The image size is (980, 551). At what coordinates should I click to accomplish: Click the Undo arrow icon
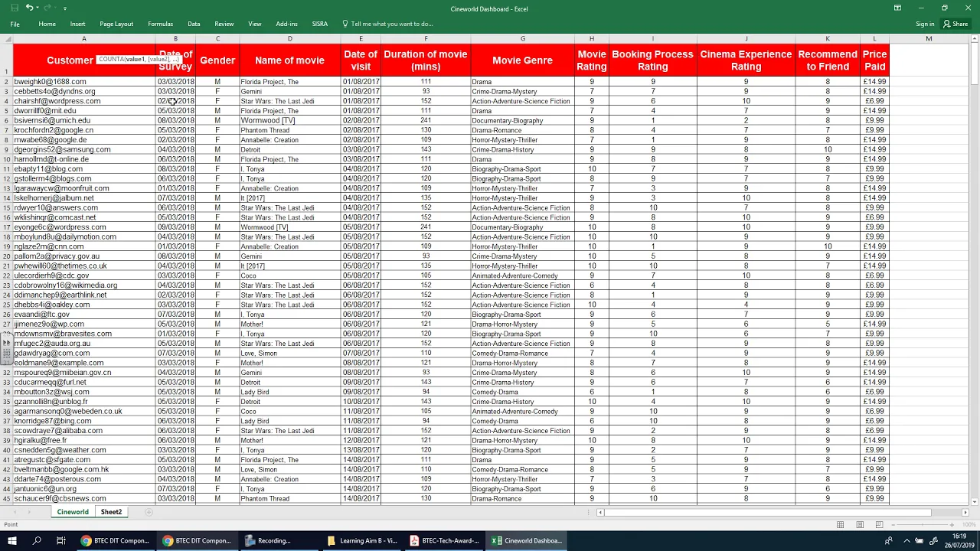pyautogui.click(x=29, y=8)
